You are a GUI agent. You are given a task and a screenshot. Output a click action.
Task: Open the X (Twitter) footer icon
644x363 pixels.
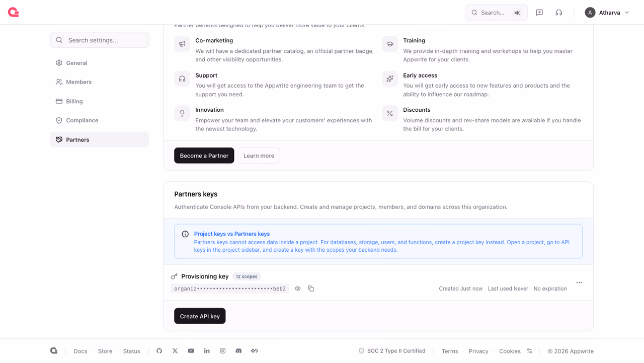[x=175, y=351]
